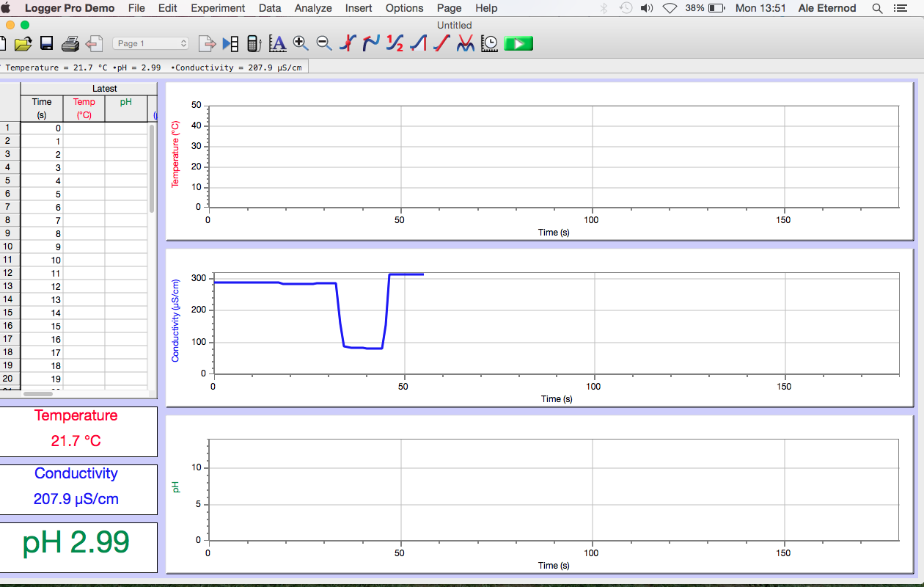Viewport: 924px width, 587px height.
Task: Click the Time (s) column header
Action: (x=42, y=109)
